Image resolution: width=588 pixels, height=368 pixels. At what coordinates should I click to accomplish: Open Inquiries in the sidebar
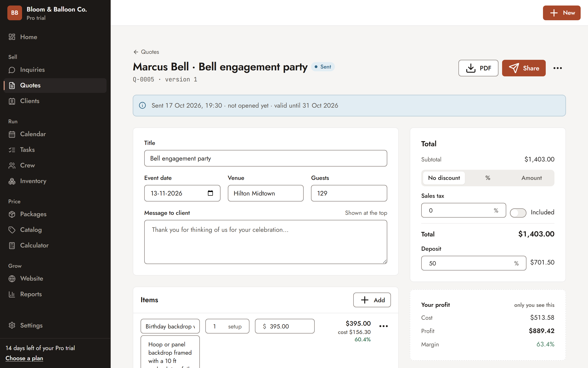point(55,70)
